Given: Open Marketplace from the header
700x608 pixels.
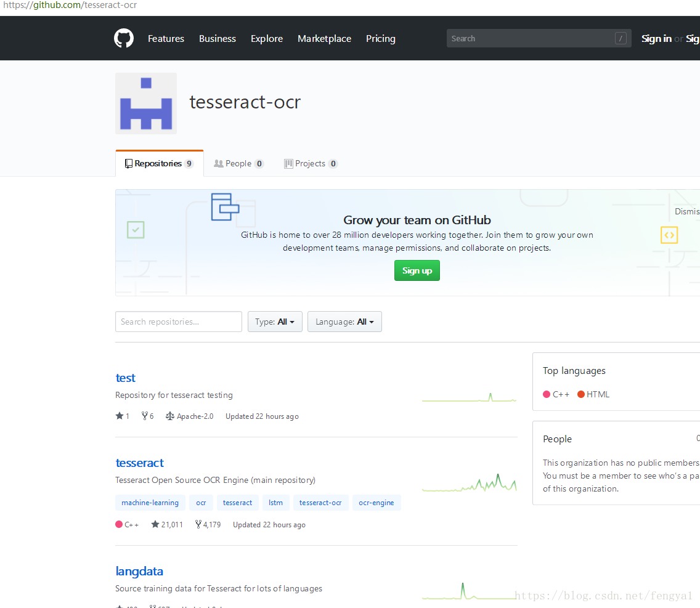Looking at the screenshot, I should [325, 39].
